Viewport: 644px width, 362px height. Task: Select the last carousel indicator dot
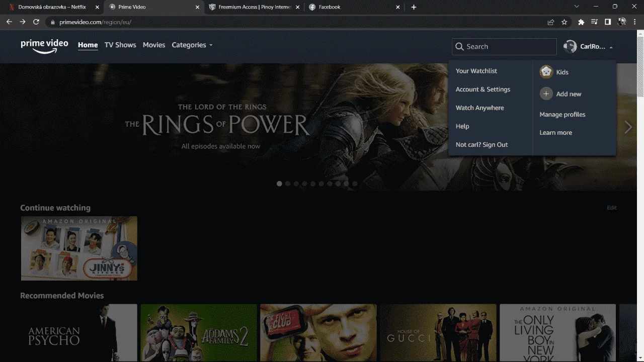355,184
